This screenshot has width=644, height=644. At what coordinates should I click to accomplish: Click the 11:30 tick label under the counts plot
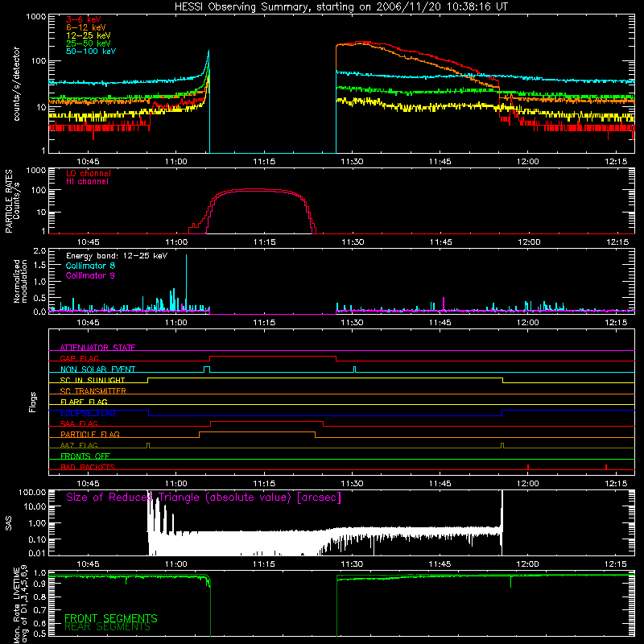pos(352,162)
